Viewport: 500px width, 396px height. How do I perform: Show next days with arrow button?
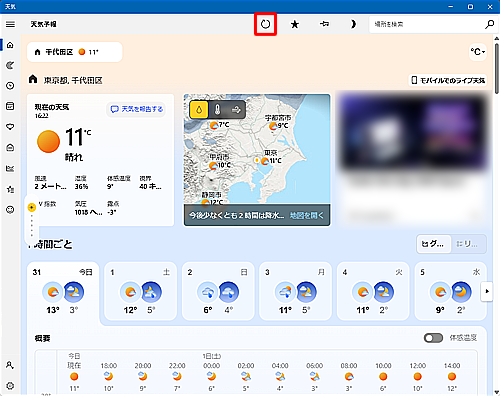point(487,291)
